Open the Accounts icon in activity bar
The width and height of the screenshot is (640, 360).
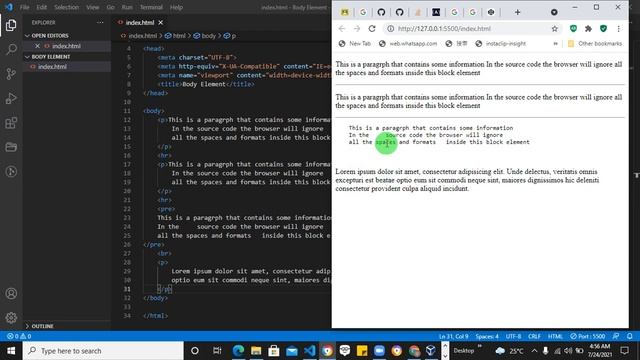pos(11,293)
